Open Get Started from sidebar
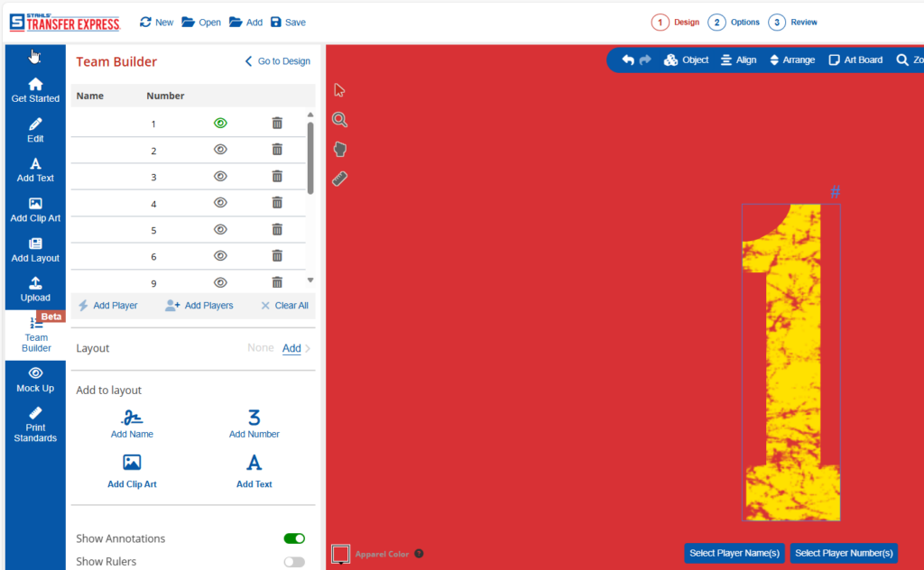The height and width of the screenshot is (570, 924). [x=35, y=90]
